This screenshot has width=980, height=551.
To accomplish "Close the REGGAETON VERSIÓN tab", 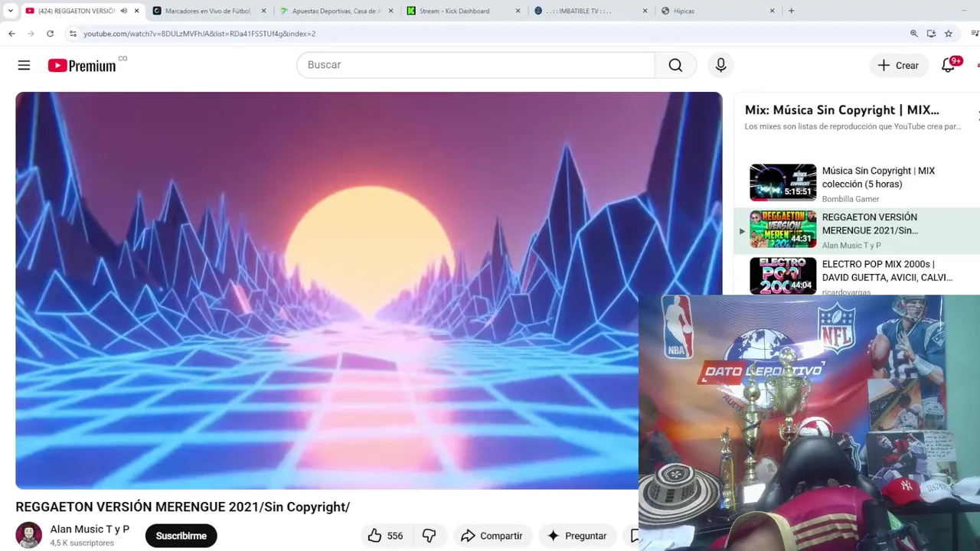I will [136, 11].
